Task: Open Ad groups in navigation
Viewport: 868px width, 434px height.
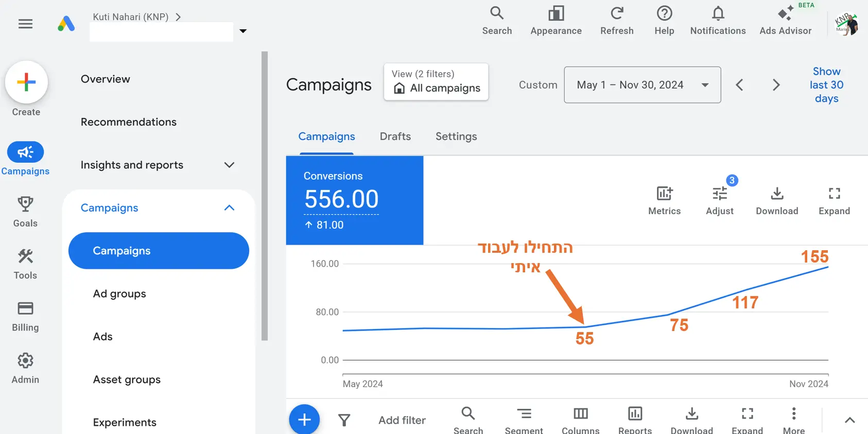Action: pos(119,293)
